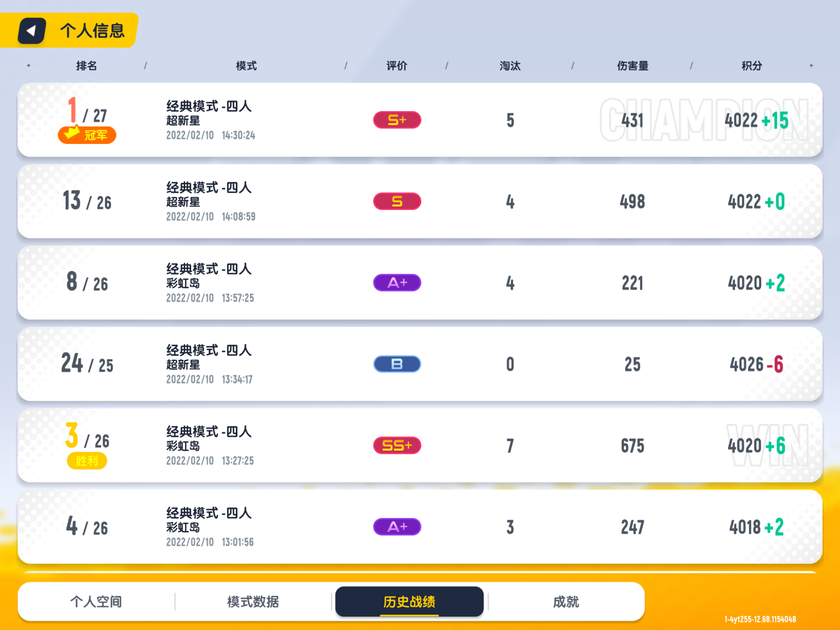
Task: Click the S+ rating badge
Action: click(397, 120)
